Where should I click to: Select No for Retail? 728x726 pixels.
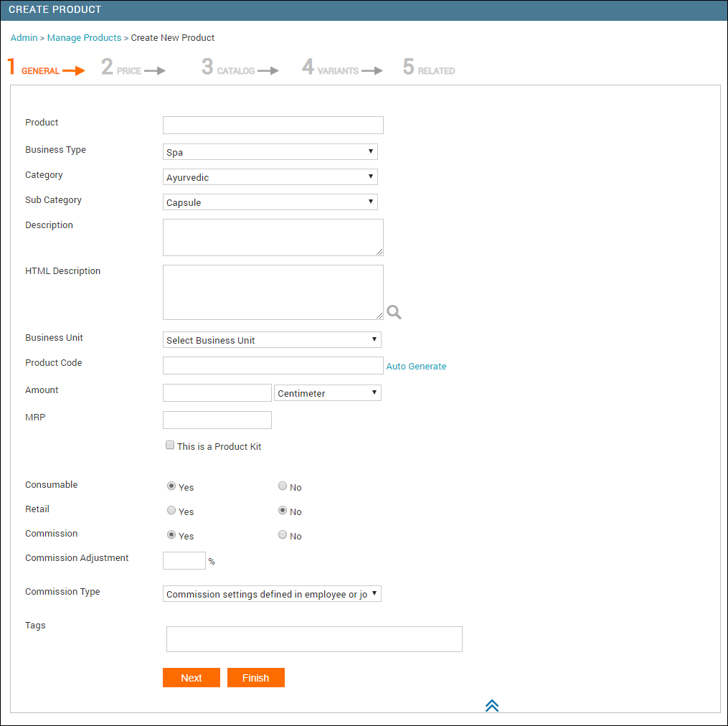tap(283, 511)
